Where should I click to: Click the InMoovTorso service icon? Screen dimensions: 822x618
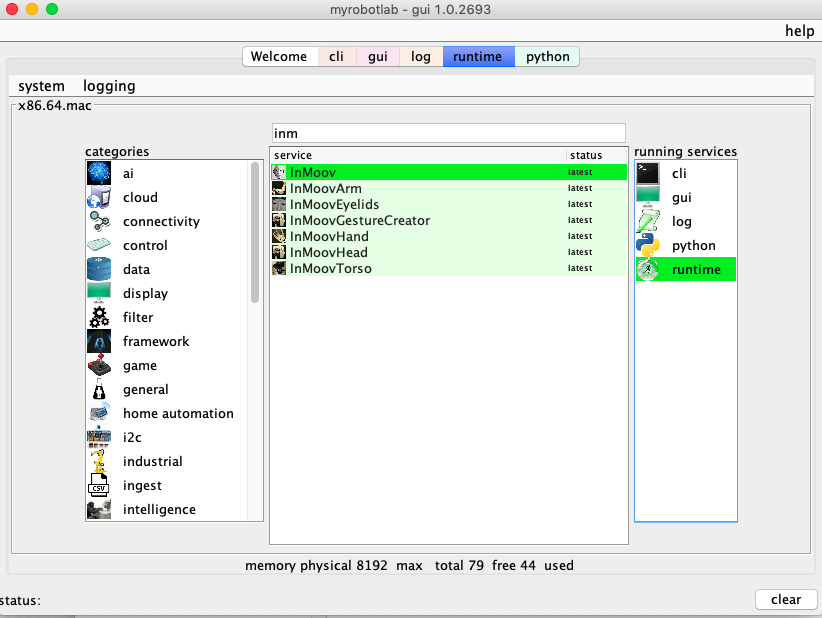pos(279,268)
